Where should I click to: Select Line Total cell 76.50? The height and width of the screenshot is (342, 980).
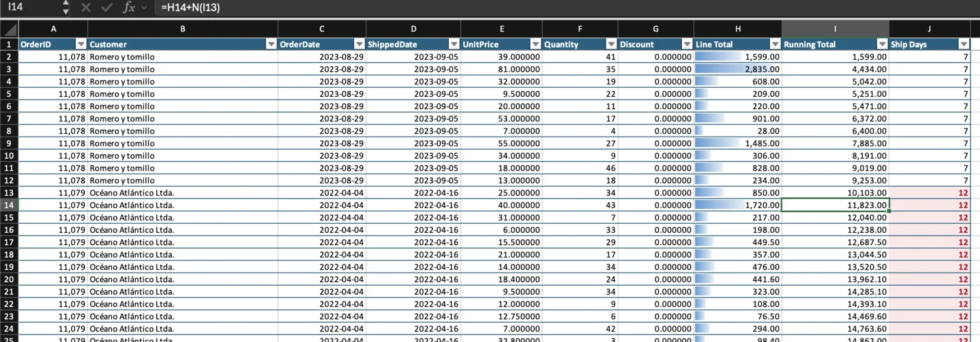coord(738,317)
